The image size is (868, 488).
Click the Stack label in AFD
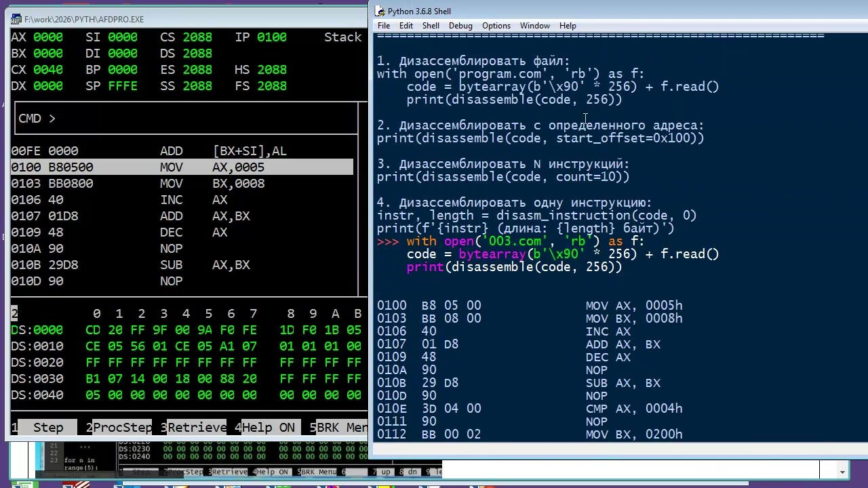pyautogui.click(x=343, y=37)
